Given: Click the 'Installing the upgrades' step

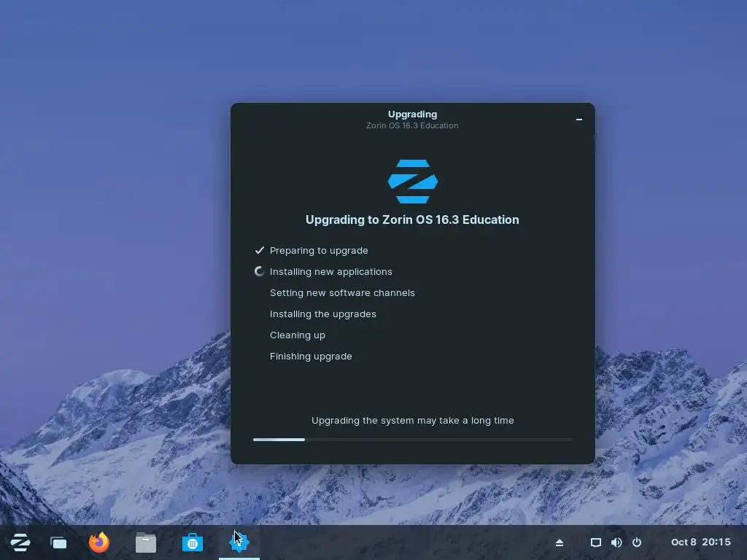Looking at the screenshot, I should (x=323, y=314).
